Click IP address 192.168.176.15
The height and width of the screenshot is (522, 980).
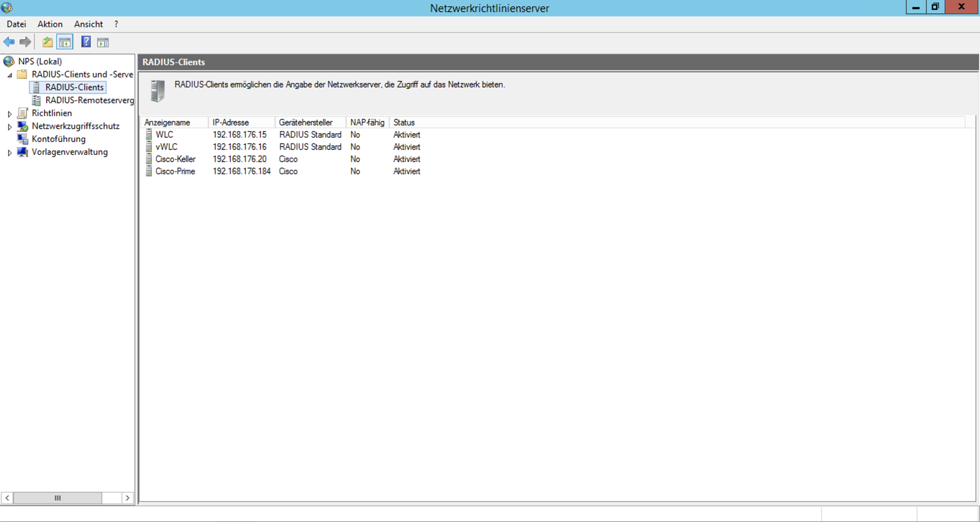(240, 135)
